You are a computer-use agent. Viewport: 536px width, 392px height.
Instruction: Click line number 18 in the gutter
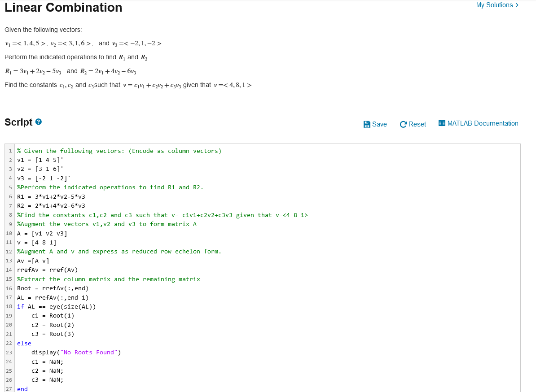[8, 306]
